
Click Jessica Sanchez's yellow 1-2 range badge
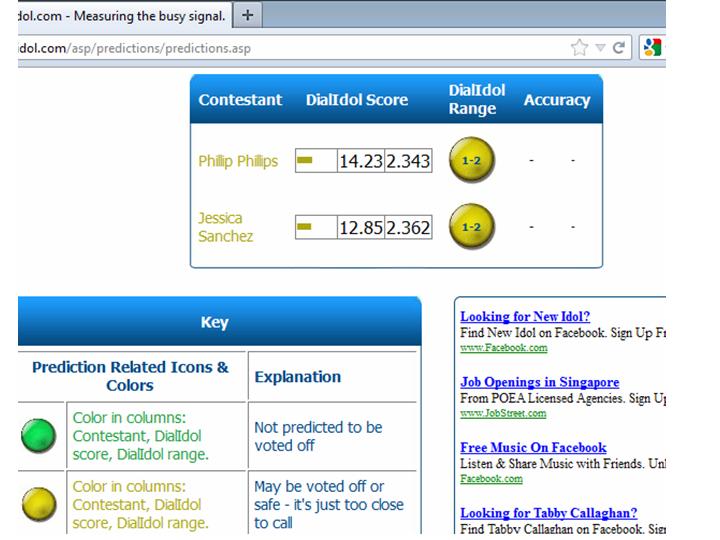click(x=472, y=228)
